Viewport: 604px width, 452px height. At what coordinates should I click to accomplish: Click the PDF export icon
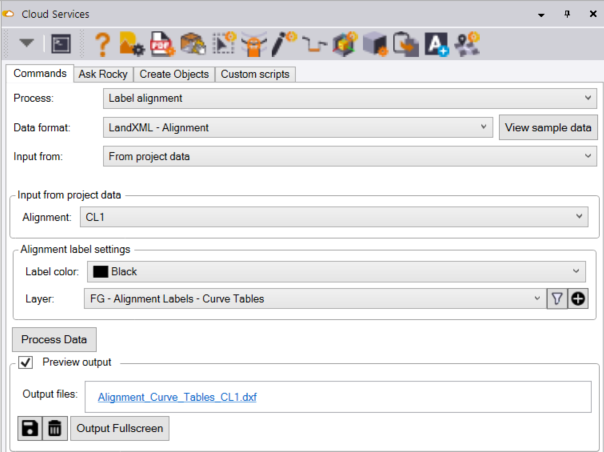[x=162, y=44]
